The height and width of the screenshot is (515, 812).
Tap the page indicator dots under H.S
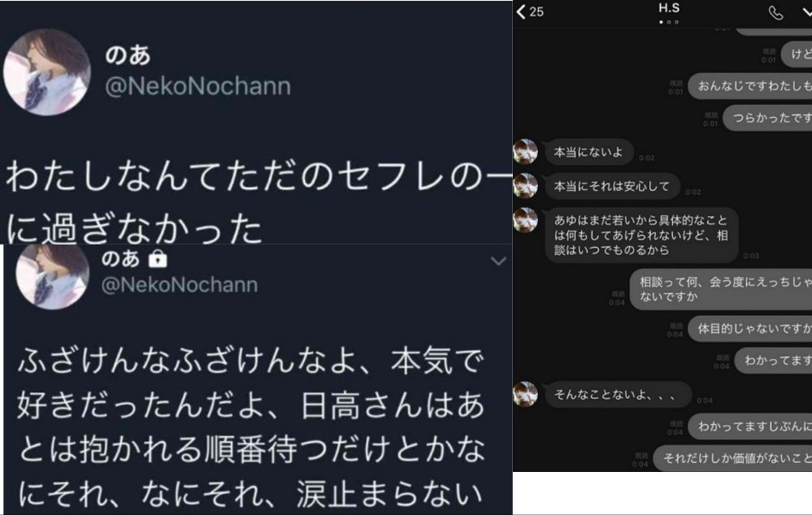pyautogui.click(x=670, y=22)
